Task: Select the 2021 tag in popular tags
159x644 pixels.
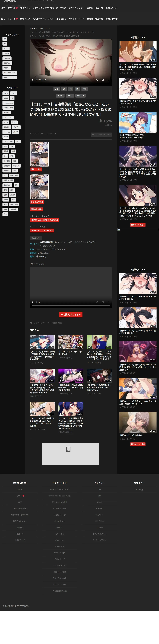Action: point(6,93)
